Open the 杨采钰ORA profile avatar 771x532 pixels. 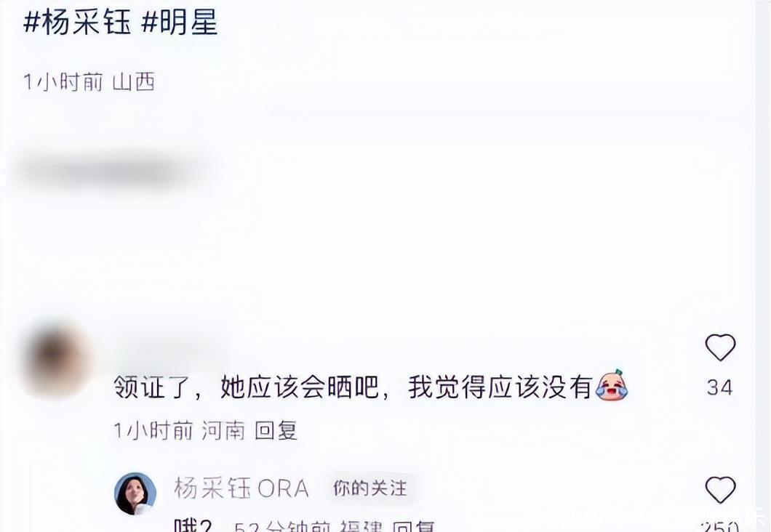tap(135, 493)
